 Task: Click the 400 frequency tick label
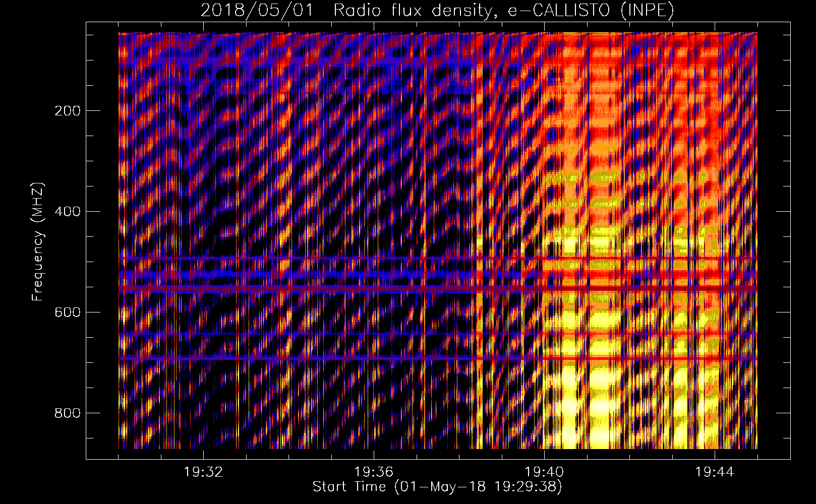point(68,212)
